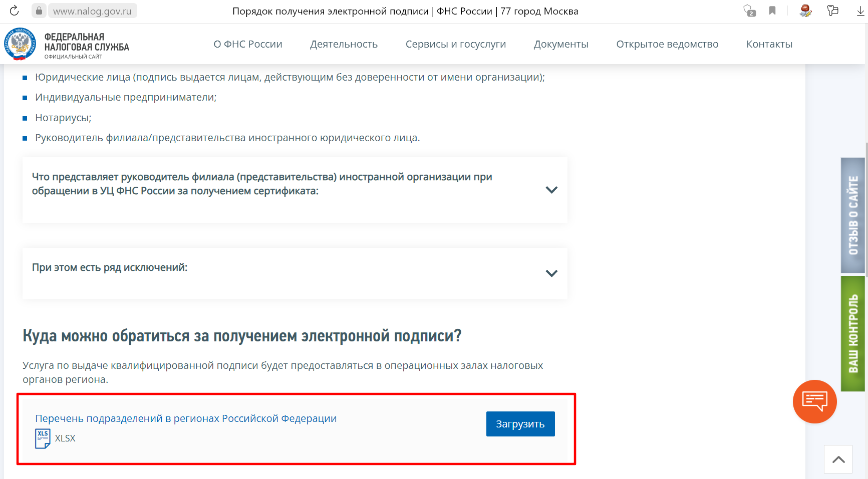Image resolution: width=868 pixels, height=479 pixels.
Task: Expand the foreign branch head documents section
Action: [x=551, y=190]
